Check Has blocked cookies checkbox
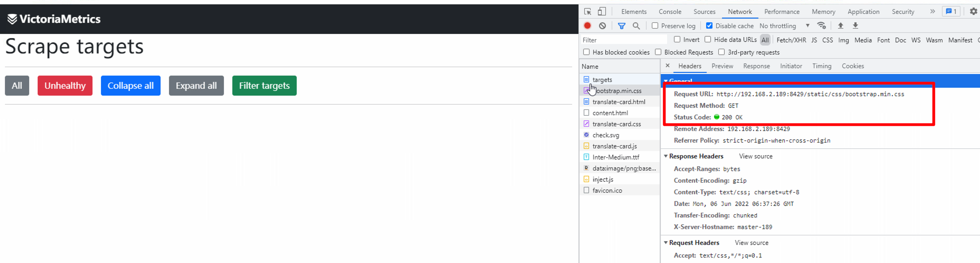The image size is (980, 263). (586, 52)
